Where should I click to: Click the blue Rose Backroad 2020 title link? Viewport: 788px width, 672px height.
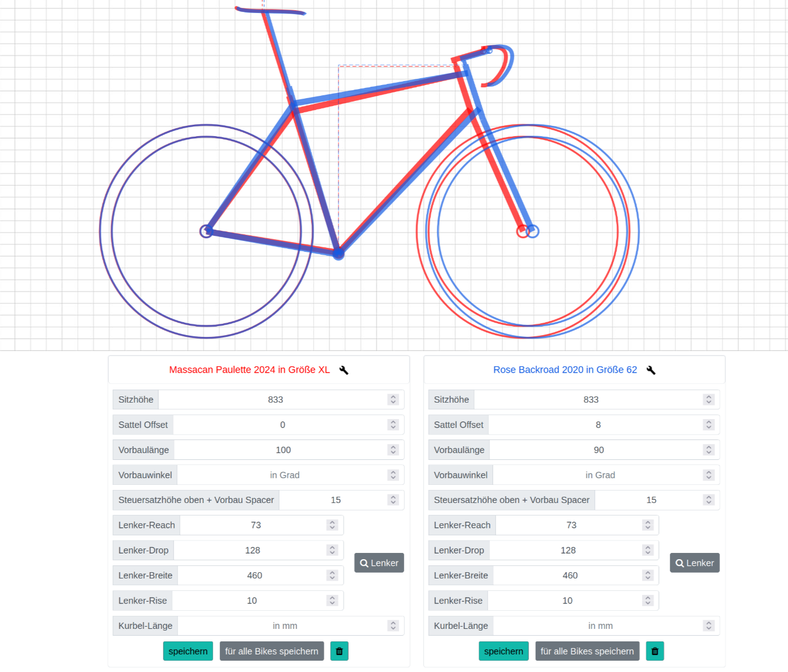(x=565, y=370)
